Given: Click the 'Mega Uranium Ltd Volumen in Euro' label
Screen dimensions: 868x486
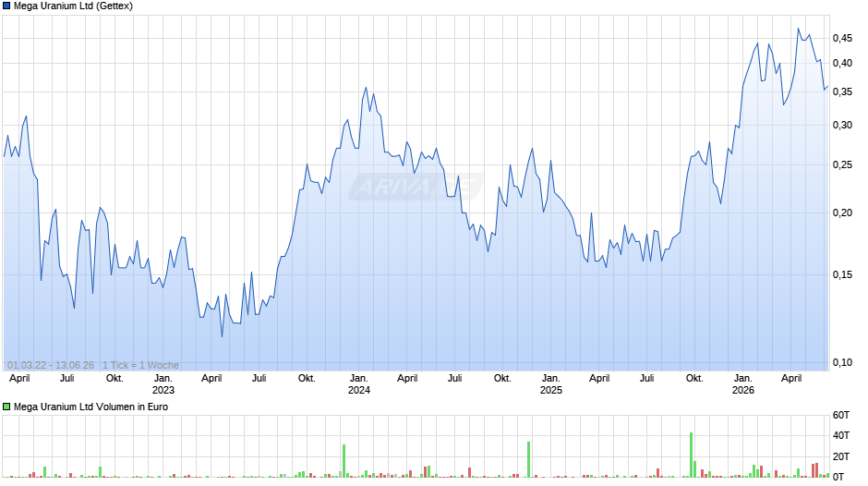Looking at the screenshot, I should (x=90, y=407).
